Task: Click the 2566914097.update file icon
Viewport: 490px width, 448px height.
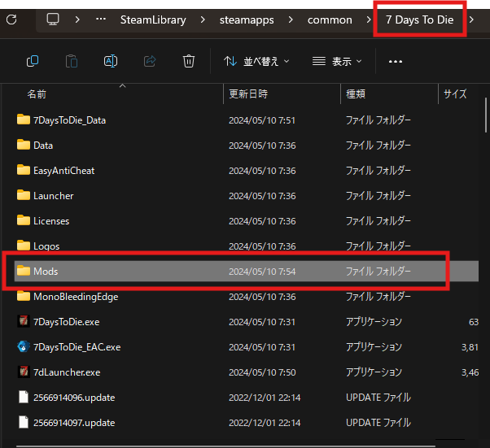Action: click(x=24, y=423)
